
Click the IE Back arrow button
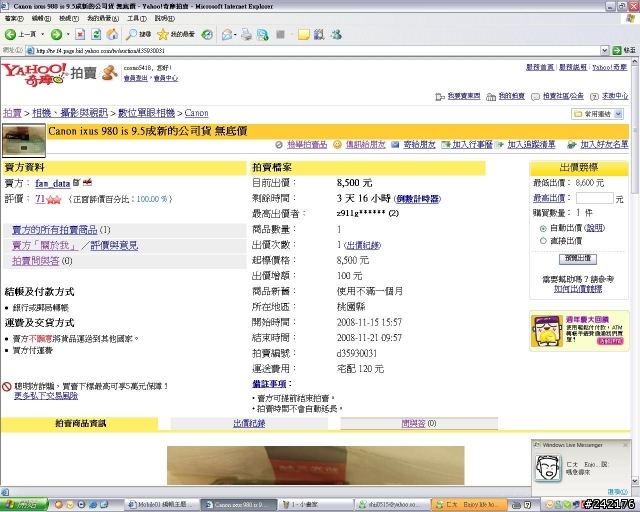click(x=11, y=35)
